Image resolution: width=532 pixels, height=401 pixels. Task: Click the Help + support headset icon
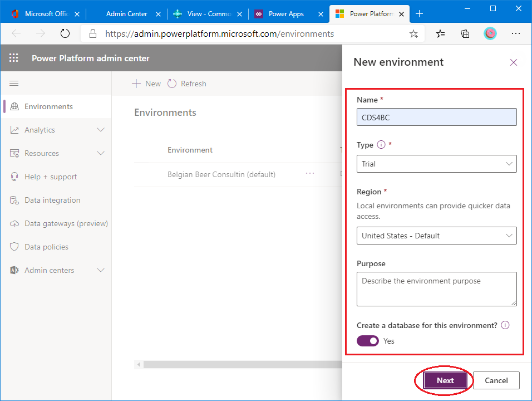point(14,177)
